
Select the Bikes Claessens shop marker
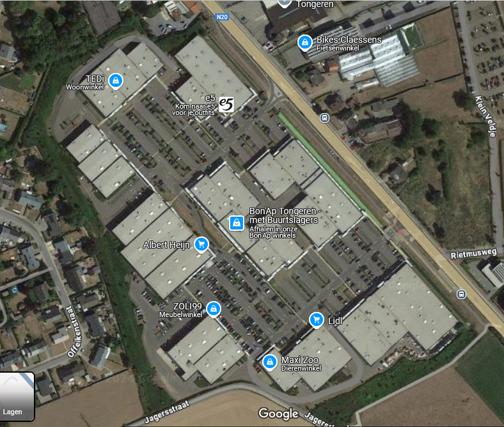[304, 42]
